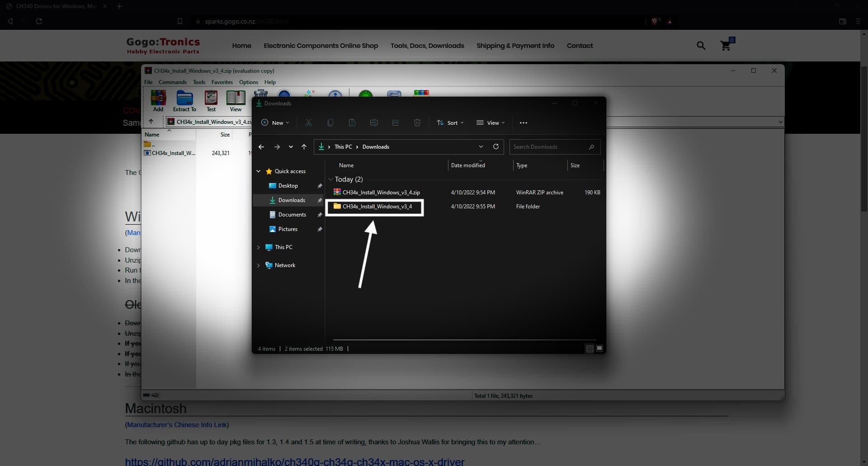Open Contact page link
Image resolution: width=868 pixels, height=466 pixels.
[580, 46]
